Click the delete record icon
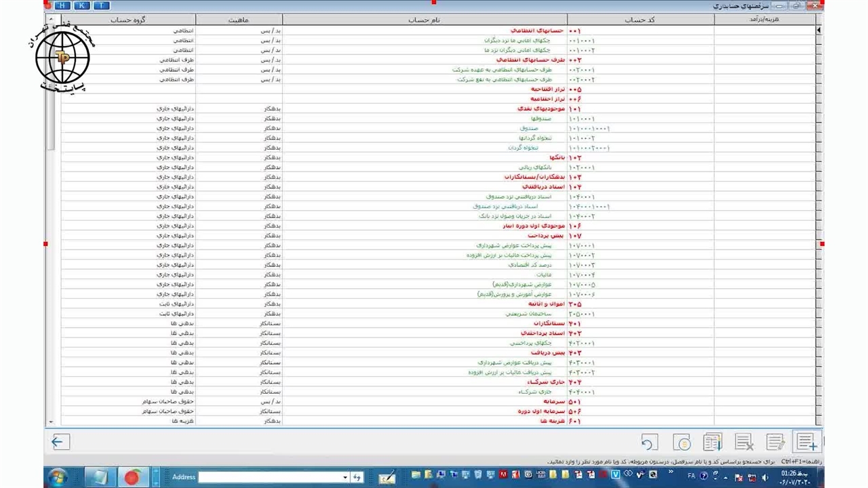This screenshot has height=488, width=868. pos(744,443)
